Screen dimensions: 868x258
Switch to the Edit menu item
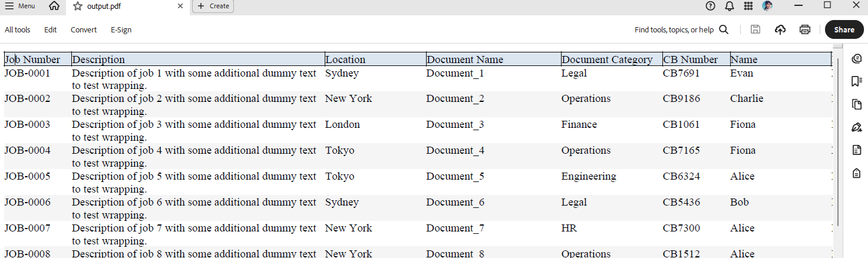(51, 29)
